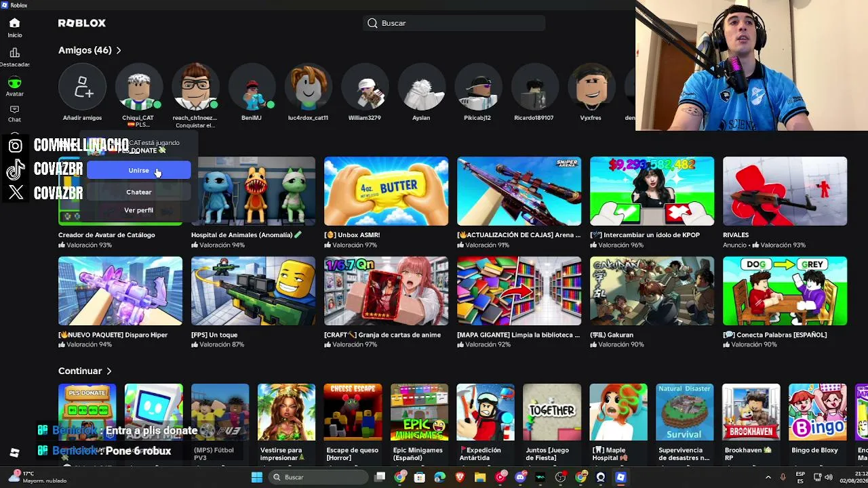Open the Sniper Arena game thumbnail
The height and width of the screenshot is (488, 868).
[519, 191]
